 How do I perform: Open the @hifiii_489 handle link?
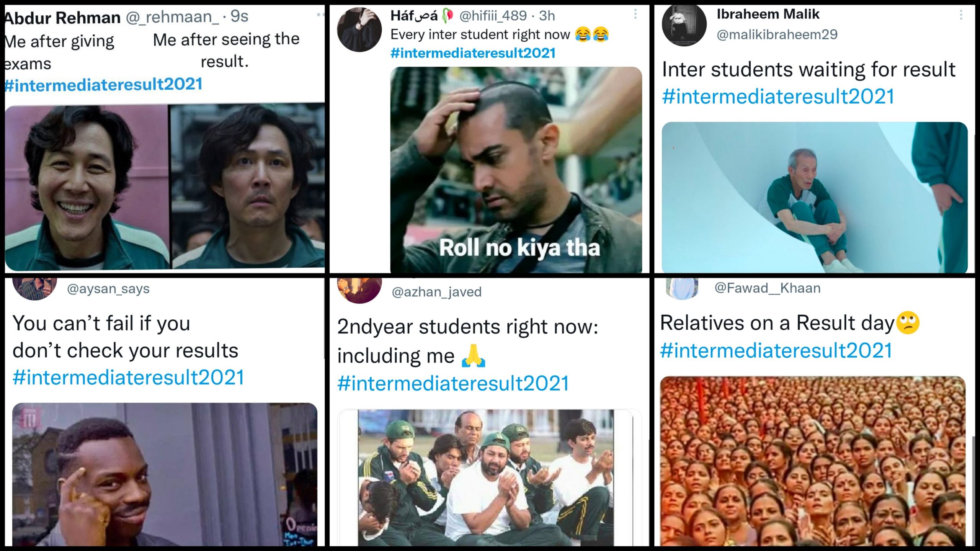pyautogui.click(x=493, y=16)
